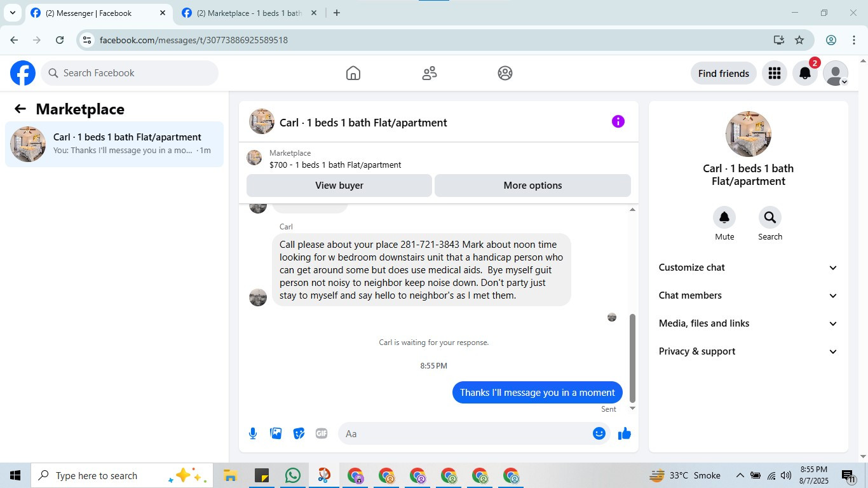Image resolution: width=868 pixels, height=488 pixels.
Task: Click the "Carl is waiting for your response" text
Action: [x=434, y=342]
